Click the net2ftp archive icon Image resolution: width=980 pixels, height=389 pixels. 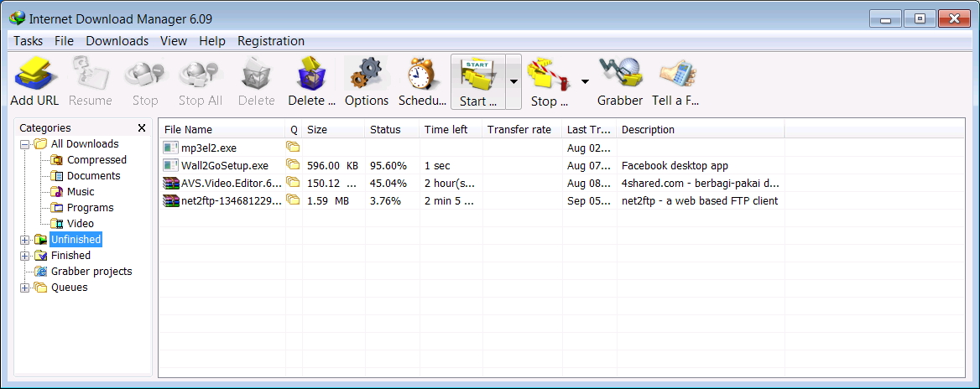pos(170,200)
